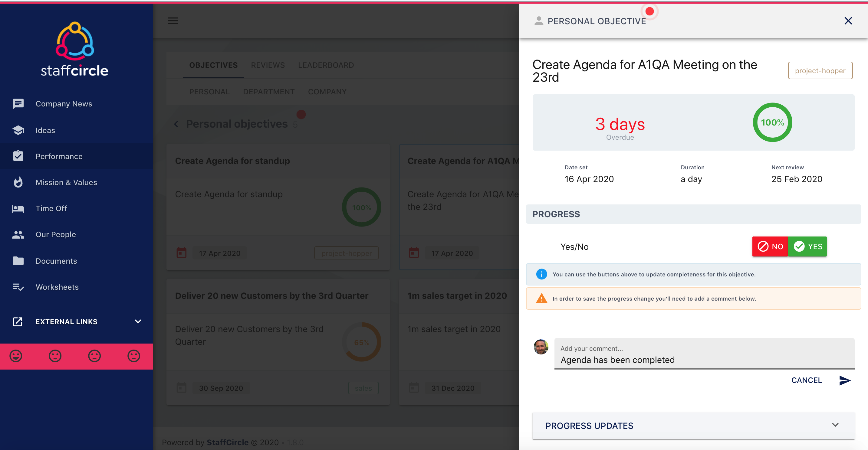
Task: Open the Documents folder icon
Action: click(x=18, y=261)
